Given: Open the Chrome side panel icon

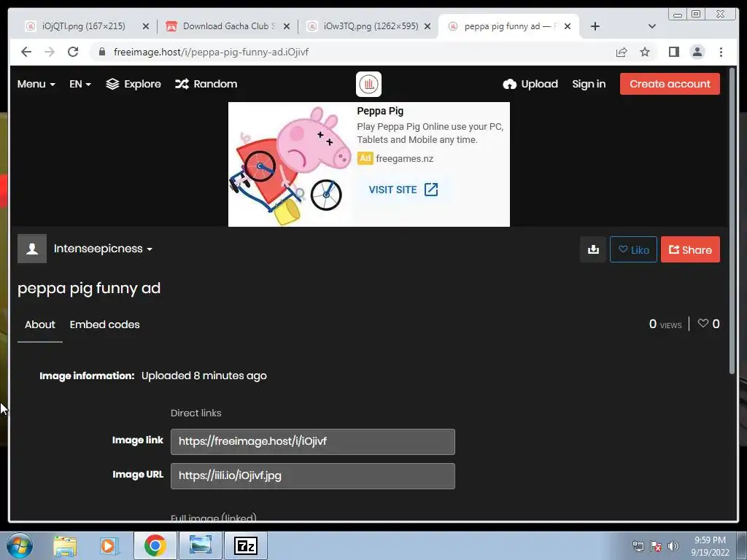Looking at the screenshot, I should (x=673, y=52).
